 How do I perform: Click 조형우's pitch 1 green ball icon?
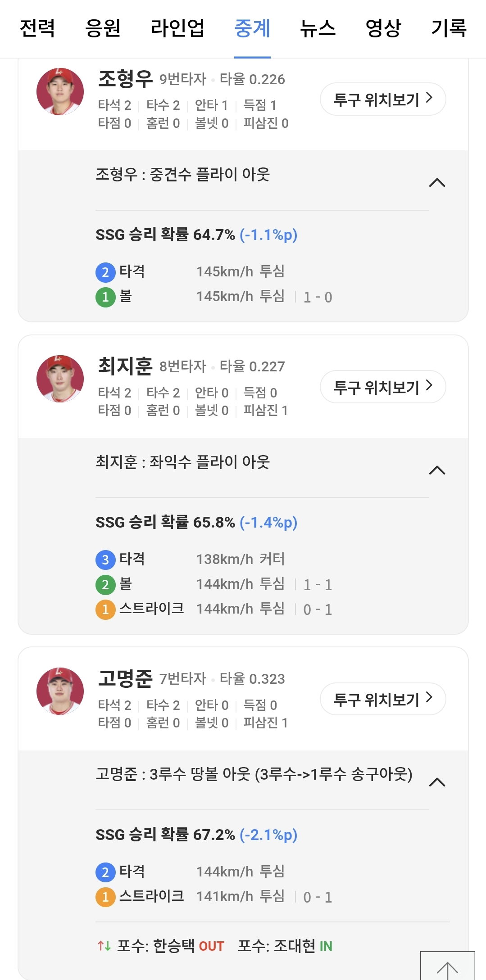(x=105, y=297)
